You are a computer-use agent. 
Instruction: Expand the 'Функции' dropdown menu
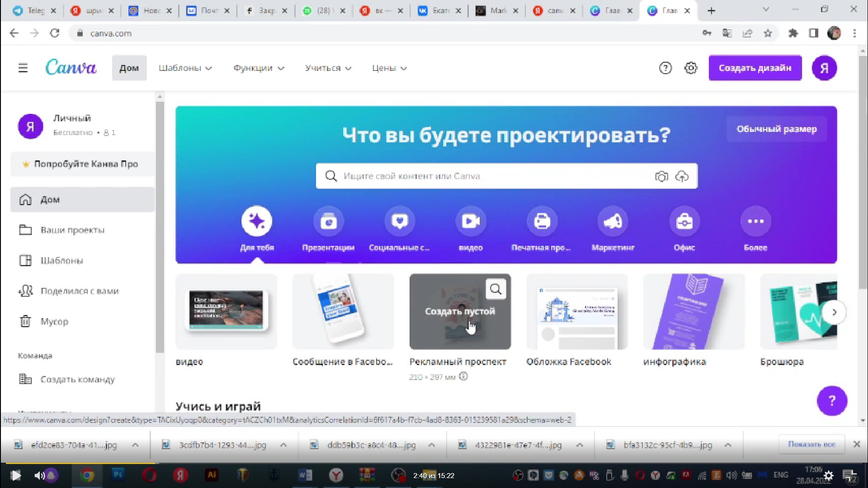tap(259, 68)
